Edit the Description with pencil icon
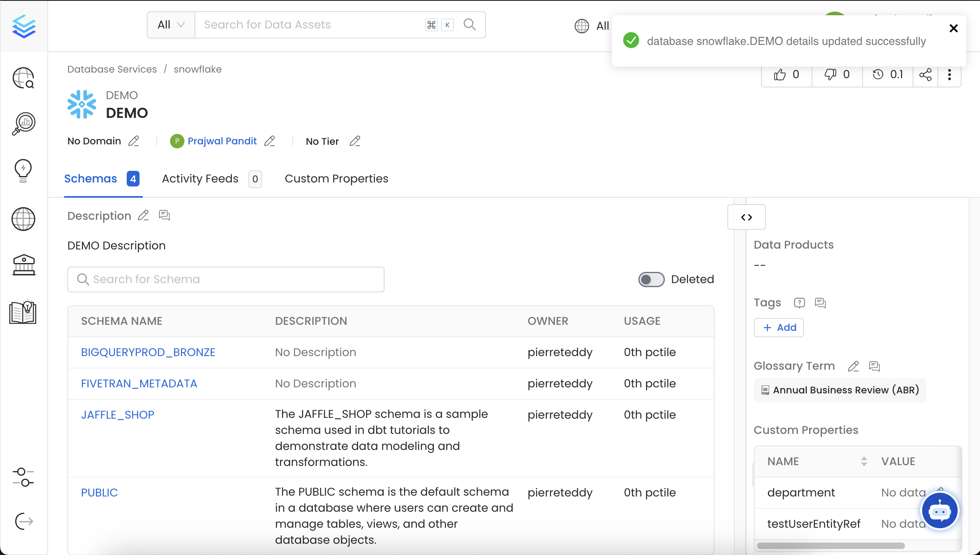Screen dimensions: 980x555 point(143,215)
